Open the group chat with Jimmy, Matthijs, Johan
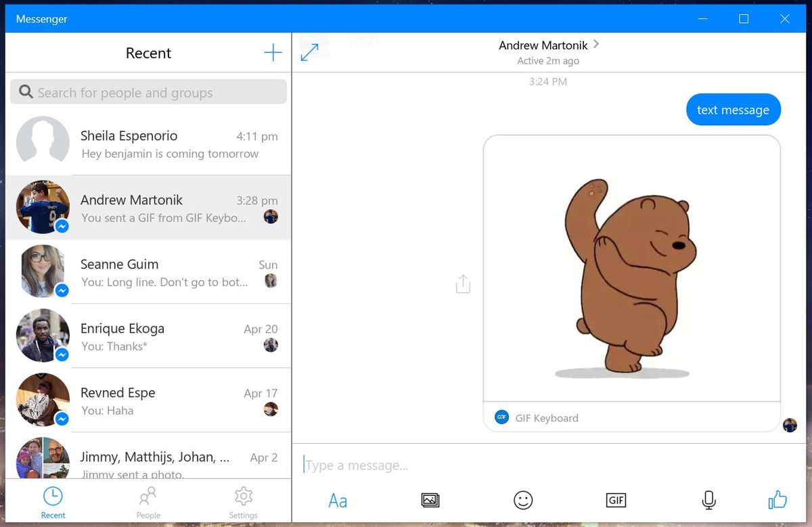The width and height of the screenshot is (812, 527). pos(148,463)
